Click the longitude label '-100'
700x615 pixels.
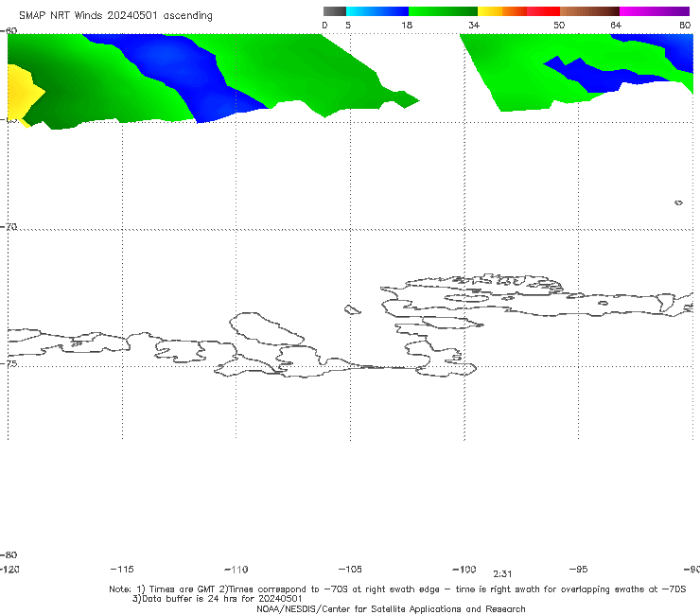(464, 569)
